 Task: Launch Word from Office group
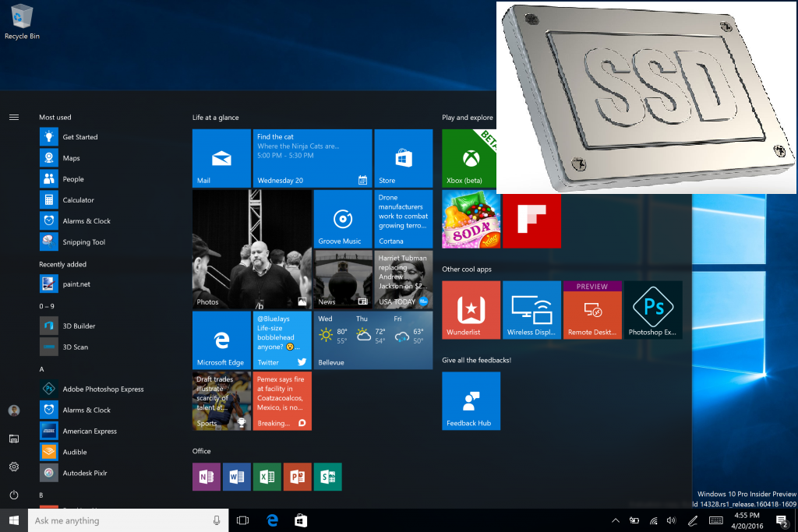[237, 477]
